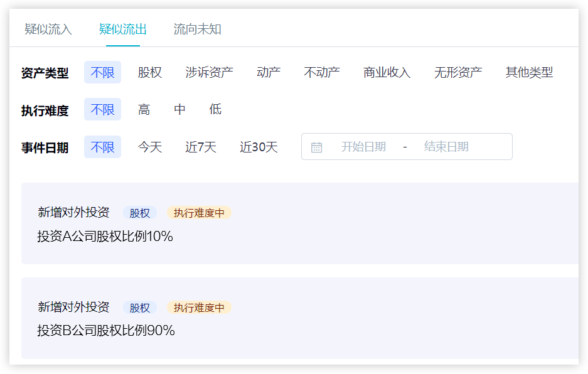Click the 结束日期 input field
Image resolution: width=588 pixels, height=374 pixels.
(x=446, y=147)
